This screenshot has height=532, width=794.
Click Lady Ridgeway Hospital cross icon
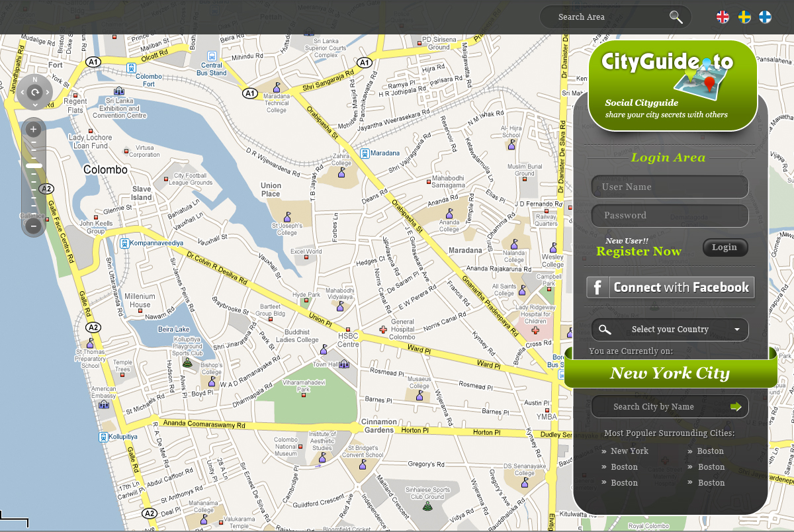[x=535, y=330]
